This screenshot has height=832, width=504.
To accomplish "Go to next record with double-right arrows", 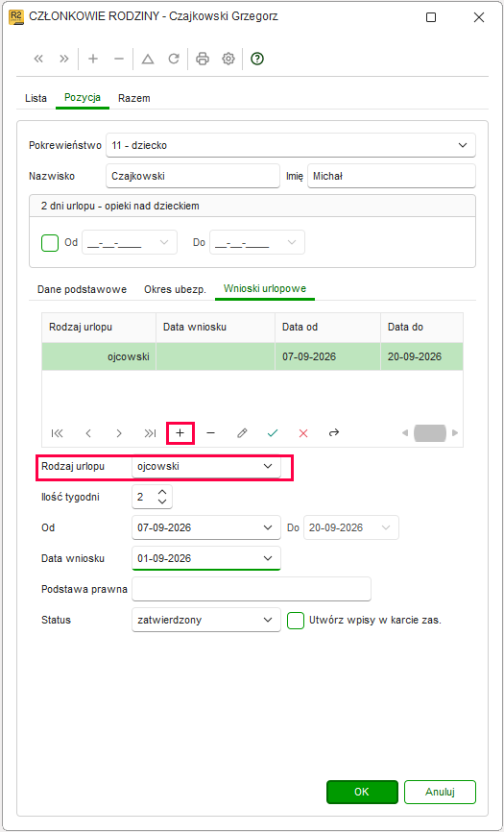I will coord(64,59).
